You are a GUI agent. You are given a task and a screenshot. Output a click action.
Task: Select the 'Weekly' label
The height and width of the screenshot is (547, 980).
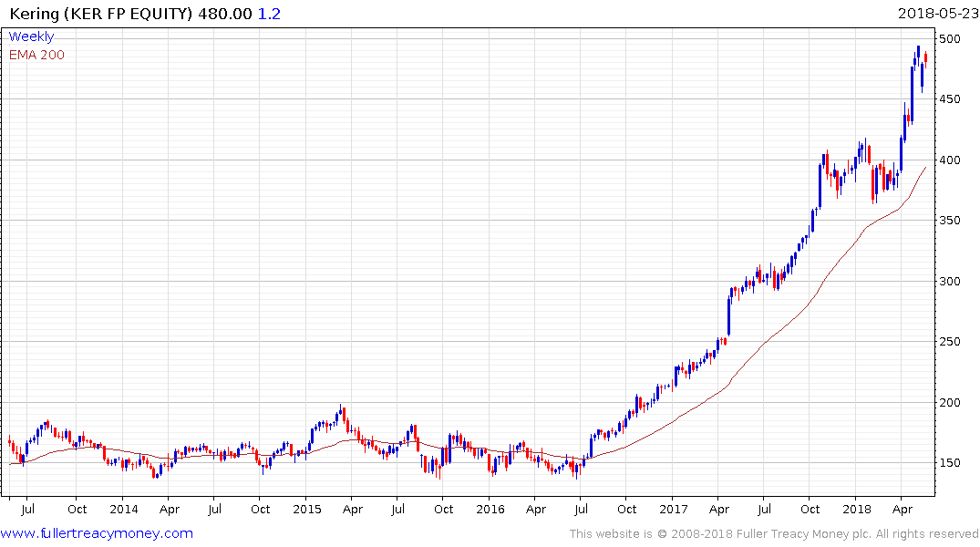[31, 36]
